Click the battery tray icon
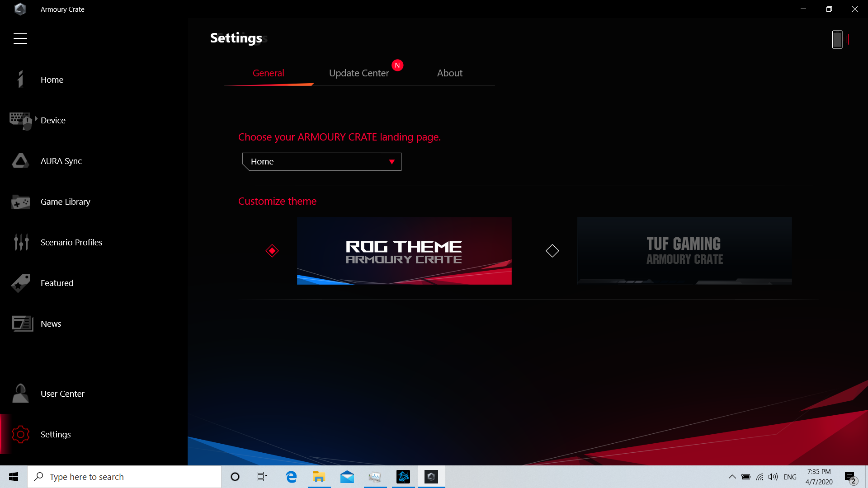Image resolution: width=868 pixels, height=488 pixels. 746,477
